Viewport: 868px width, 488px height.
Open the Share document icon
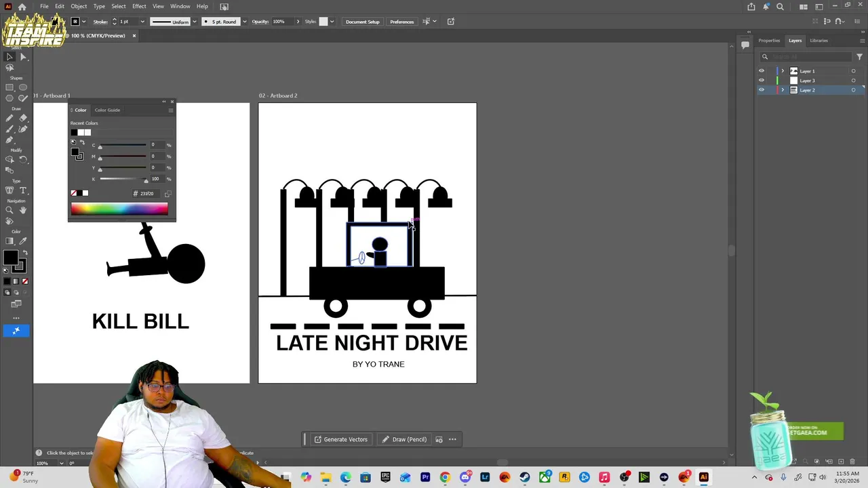[x=751, y=6]
